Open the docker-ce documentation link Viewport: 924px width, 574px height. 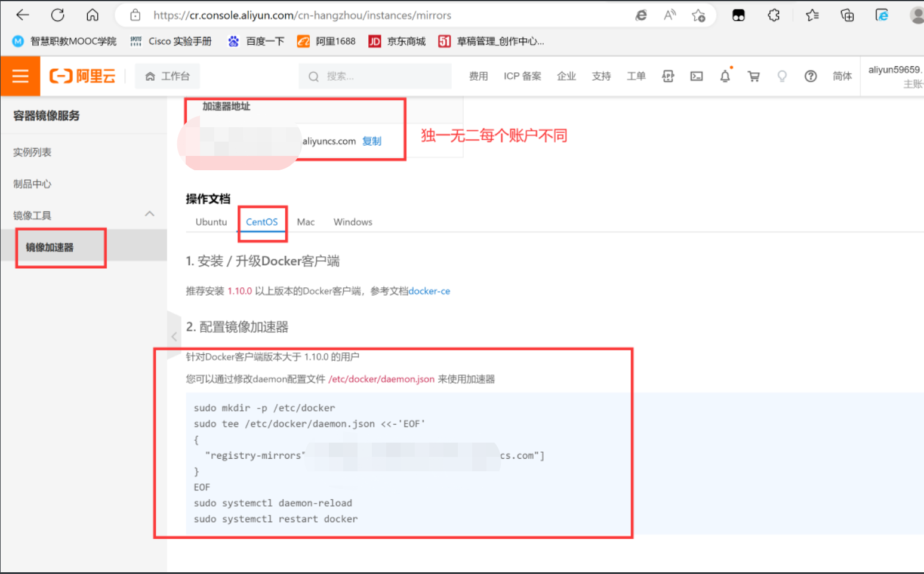pos(429,291)
